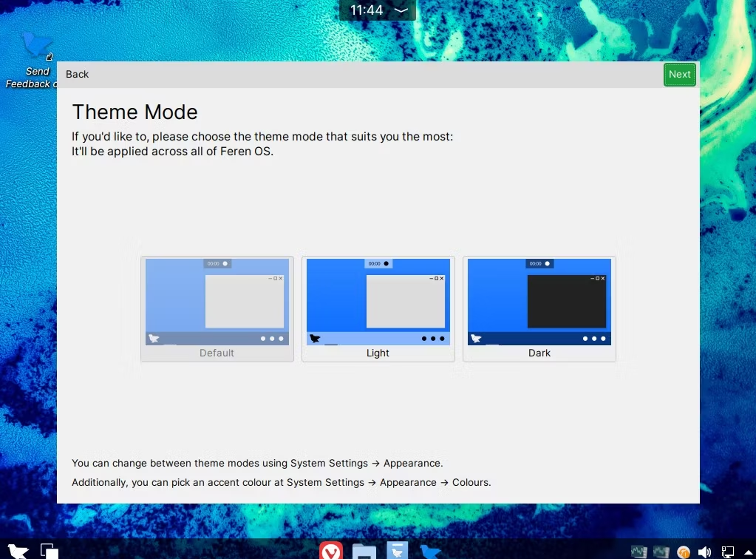Click the Dark theme preview thumbnail
The image size is (756, 559).
(x=539, y=302)
